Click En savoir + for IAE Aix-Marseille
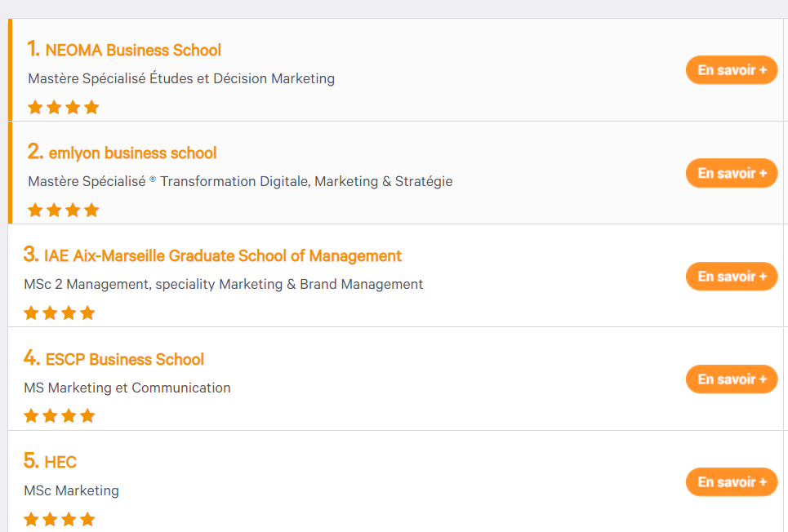The image size is (788, 532). coord(732,277)
